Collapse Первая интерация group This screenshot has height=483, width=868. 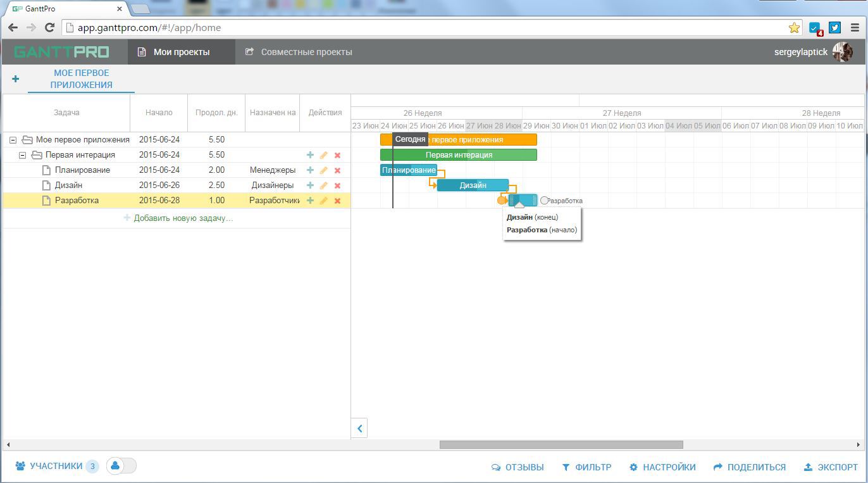tap(22, 155)
